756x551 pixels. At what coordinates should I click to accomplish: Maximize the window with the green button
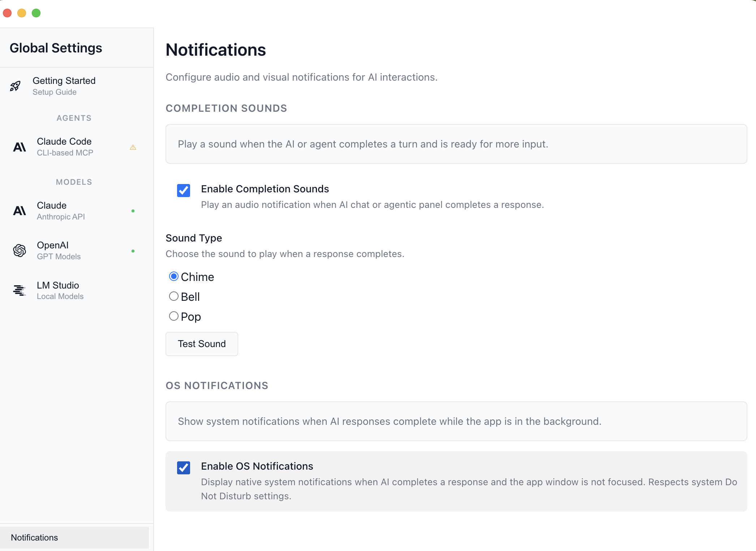[x=36, y=13]
